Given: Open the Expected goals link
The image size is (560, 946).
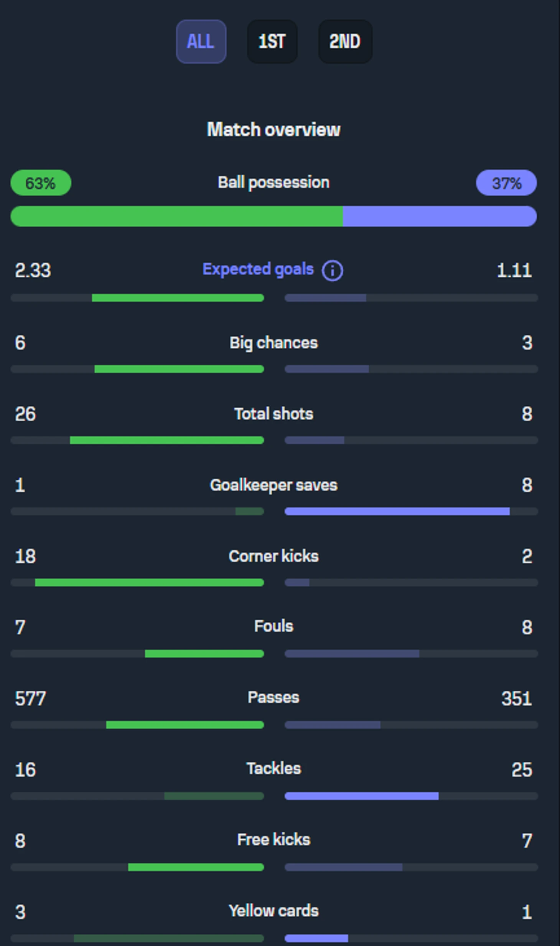Looking at the screenshot, I should click(x=258, y=269).
